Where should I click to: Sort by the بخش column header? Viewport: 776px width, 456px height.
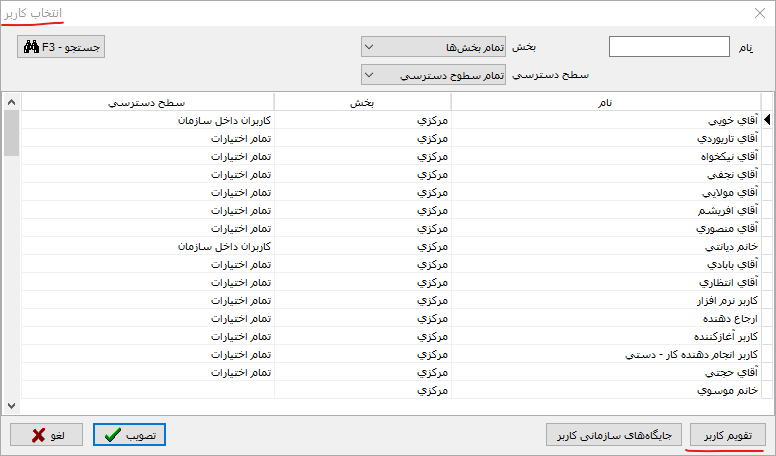coord(362,102)
